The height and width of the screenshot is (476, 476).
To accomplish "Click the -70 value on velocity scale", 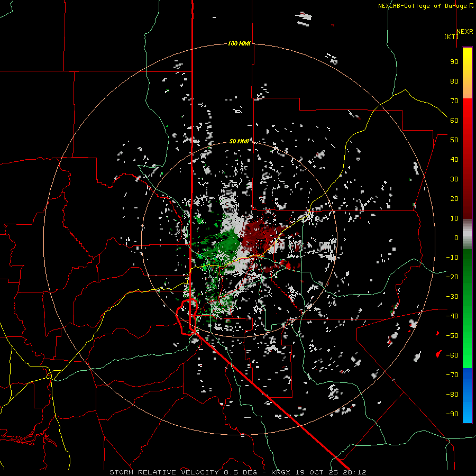I will pyautogui.click(x=452, y=375).
